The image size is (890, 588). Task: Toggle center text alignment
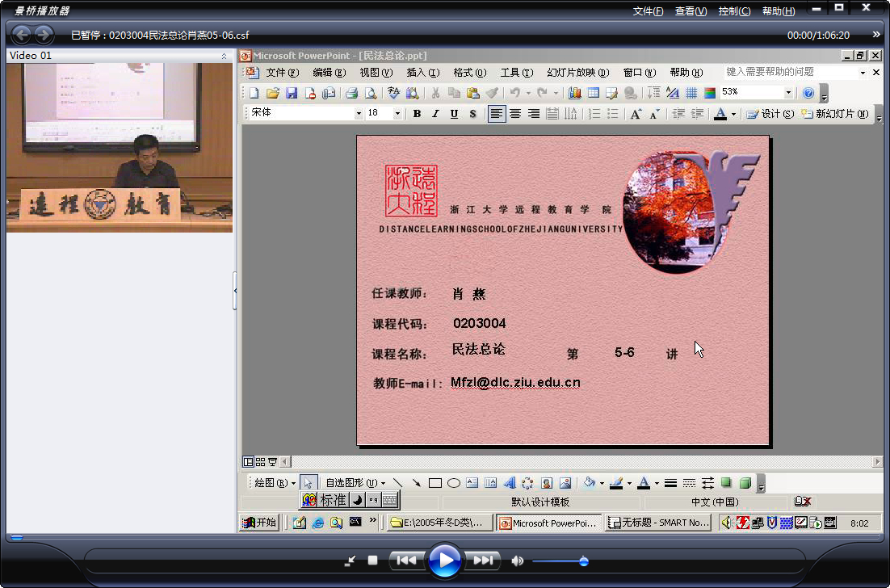[x=514, y=114]
